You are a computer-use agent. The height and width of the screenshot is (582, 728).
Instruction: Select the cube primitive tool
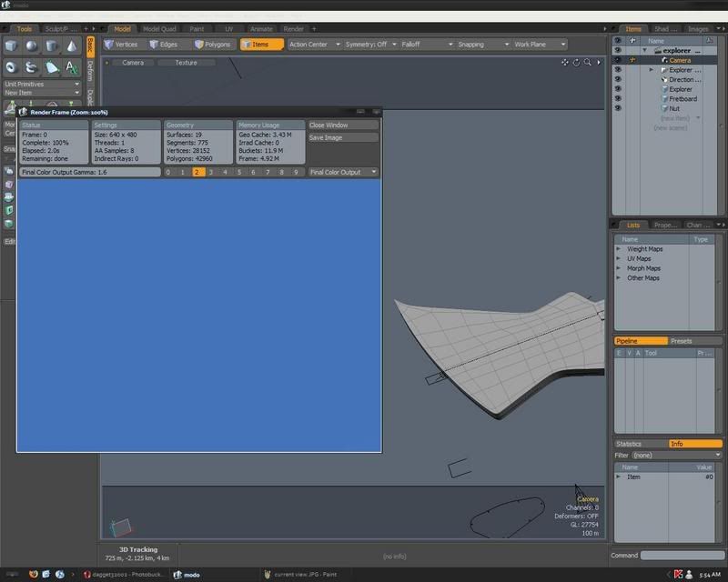pos(12,46)
